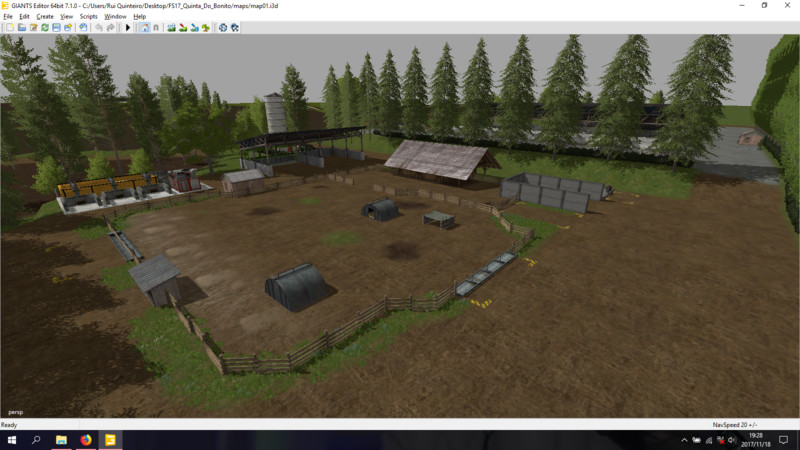
Task: Toggle the magnet snap toolbar button
Action: pos(156,27)
